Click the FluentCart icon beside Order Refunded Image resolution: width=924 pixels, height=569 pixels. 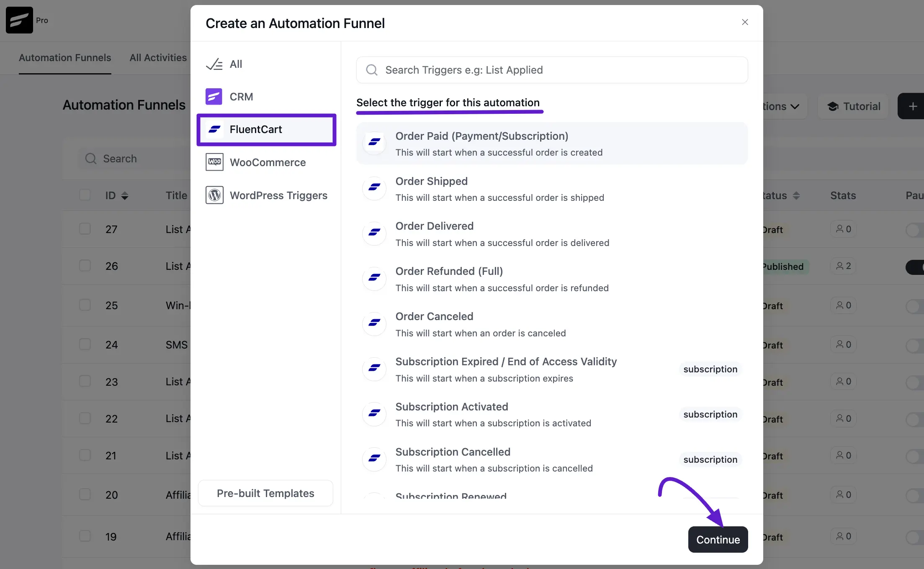pos(374,278)
